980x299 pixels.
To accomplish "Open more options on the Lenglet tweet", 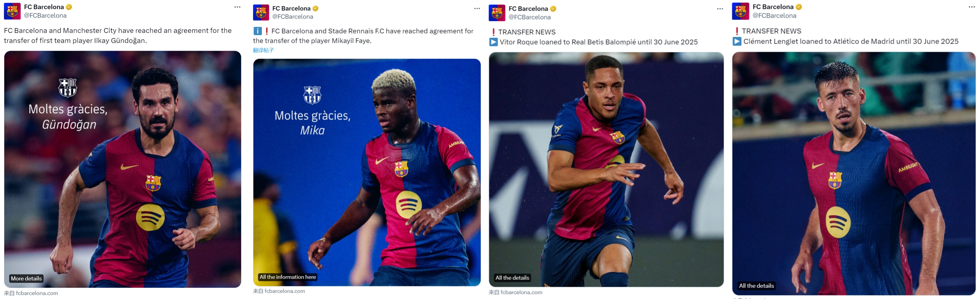I will point(971,7).
